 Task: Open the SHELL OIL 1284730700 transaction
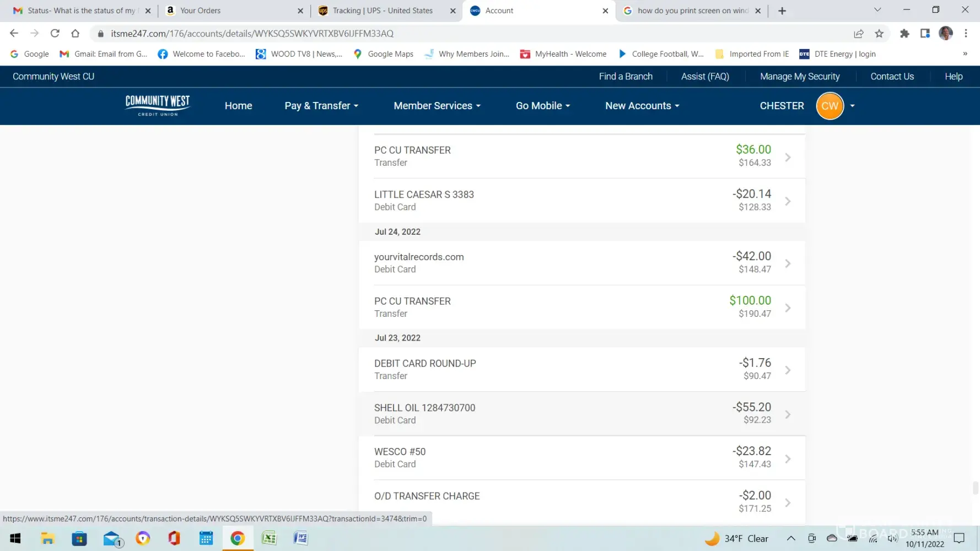(x=581, y=414)
